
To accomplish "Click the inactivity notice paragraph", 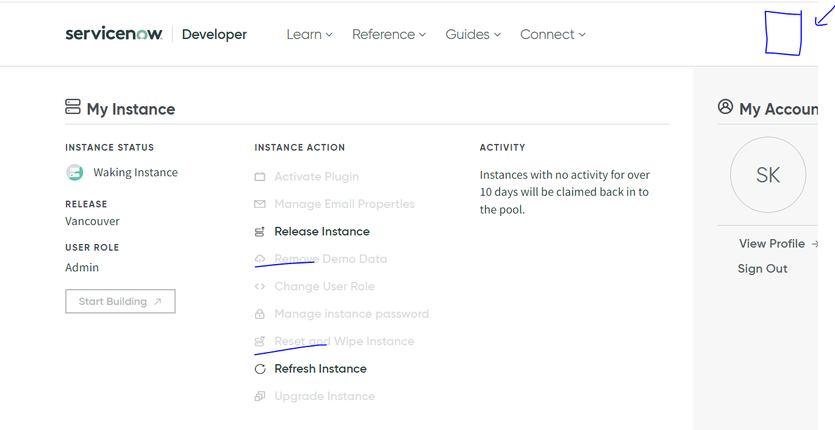I will pos(564,192).
